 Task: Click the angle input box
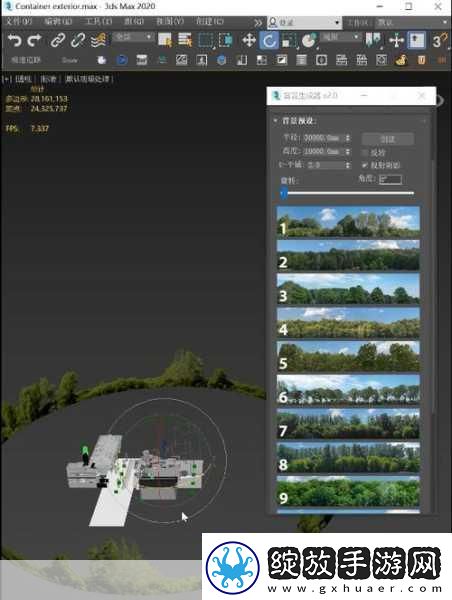point(390,179)
